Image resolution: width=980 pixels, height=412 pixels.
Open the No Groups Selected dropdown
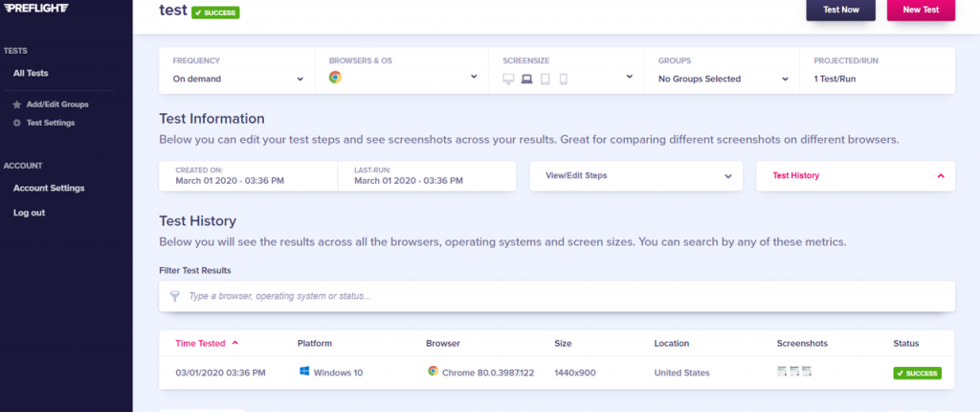722,79
